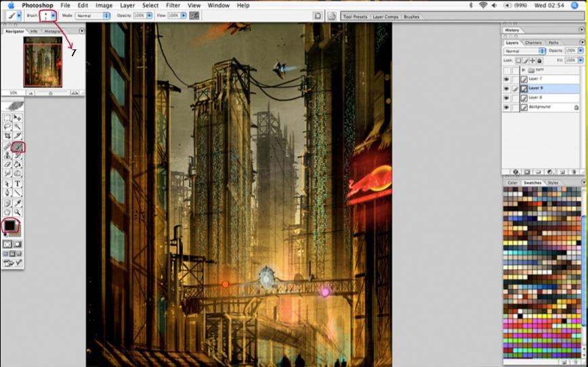
Task: Open the Filter menu
Action: [173, 5]
